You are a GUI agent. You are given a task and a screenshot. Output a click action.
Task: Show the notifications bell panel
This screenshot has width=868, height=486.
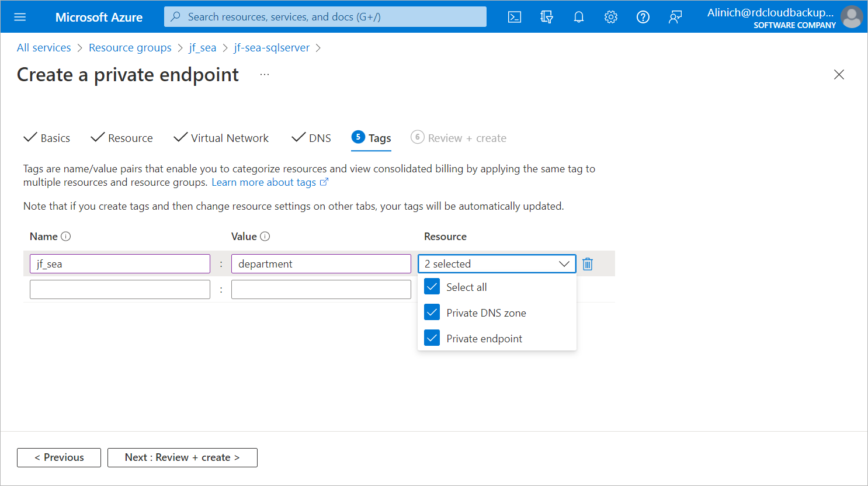pos(579,17)
